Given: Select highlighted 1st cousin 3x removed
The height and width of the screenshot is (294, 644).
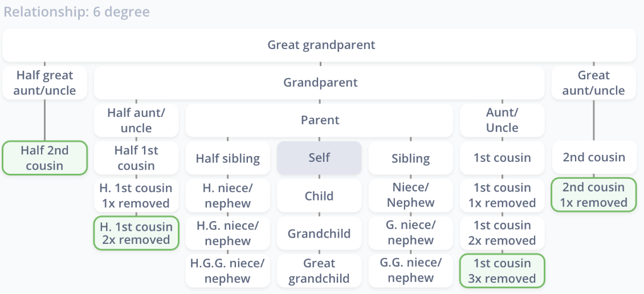Looking at the screenshot, I should [x=502, y=271].
